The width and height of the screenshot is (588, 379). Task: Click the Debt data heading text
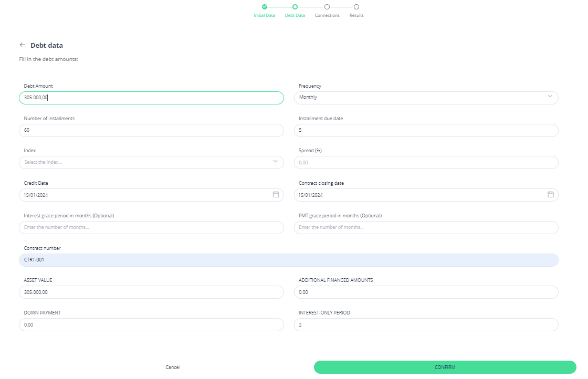[47, 45]
